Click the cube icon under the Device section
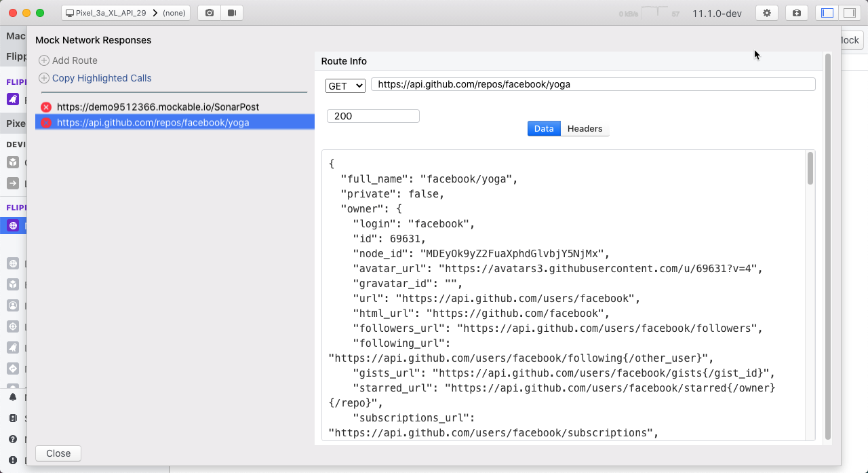Image resolution: width=868 pixels, height=473 pixels. point(13,162)
